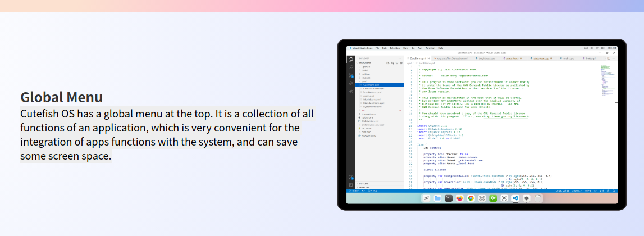
Task: Open the Qt Creator dock icon
Action: point(494,198)
